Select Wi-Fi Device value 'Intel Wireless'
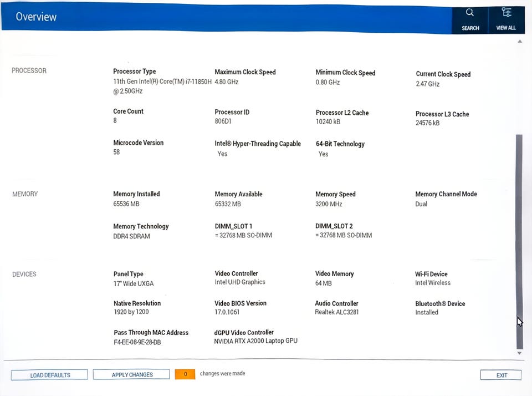Viewport: 532px width, 396px height. 433,283
